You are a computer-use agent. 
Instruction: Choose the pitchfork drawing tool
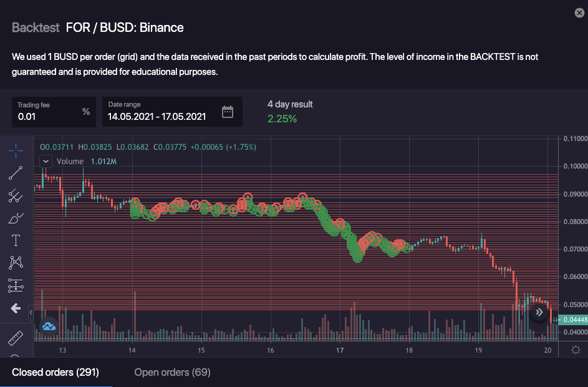[x=16, y=196]
